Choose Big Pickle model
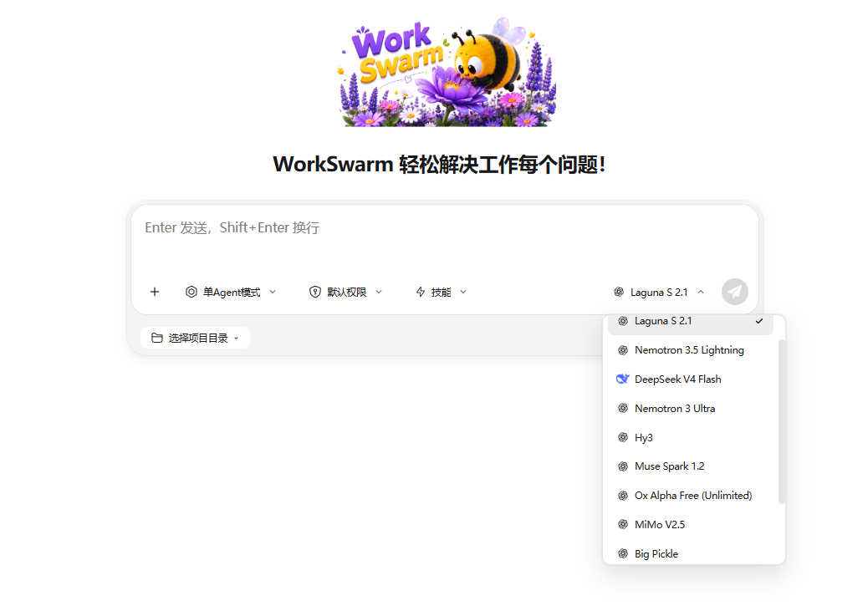 pyautogui.click(x=691, y=553)
